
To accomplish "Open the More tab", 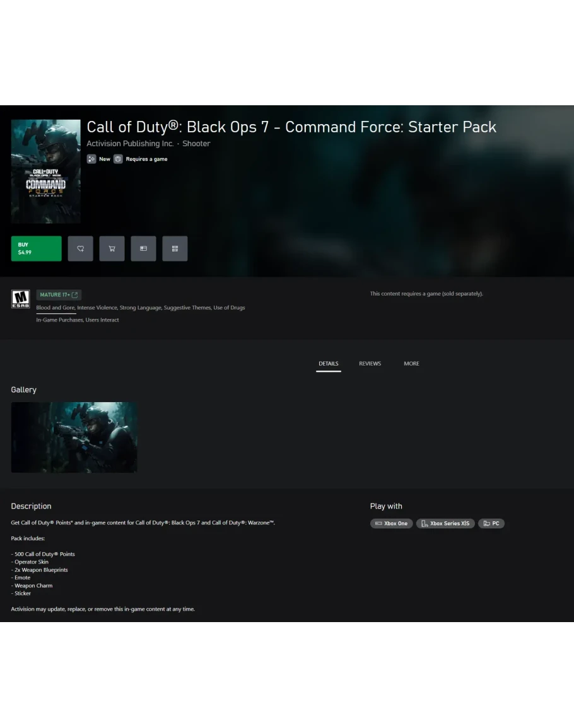I will pyautogui.click(x=411, y=364).
